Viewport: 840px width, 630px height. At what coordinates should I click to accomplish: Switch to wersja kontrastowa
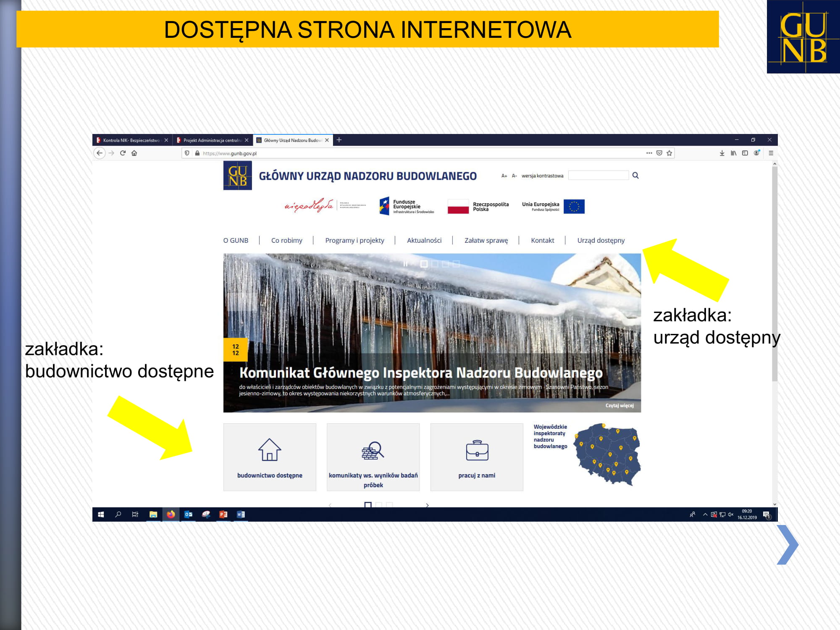coord(542,176)
